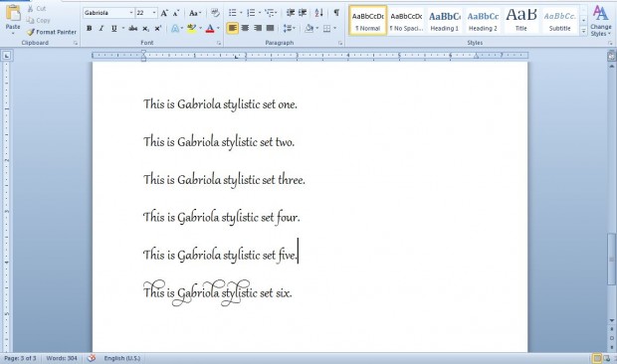Click the Text Effects glowing A icon
Viewport: 617px width, 364px height.
[x=175, y=28]
